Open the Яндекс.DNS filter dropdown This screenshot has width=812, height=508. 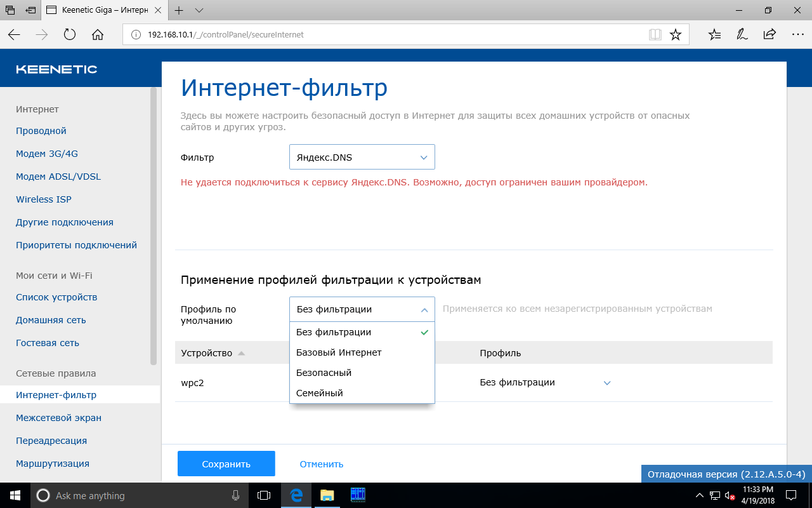click(x=362, y=157)
